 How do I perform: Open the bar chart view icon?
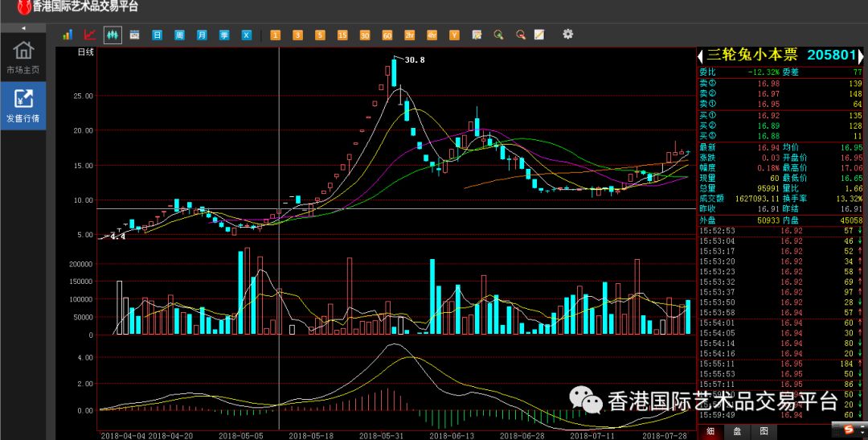point(68,35)
